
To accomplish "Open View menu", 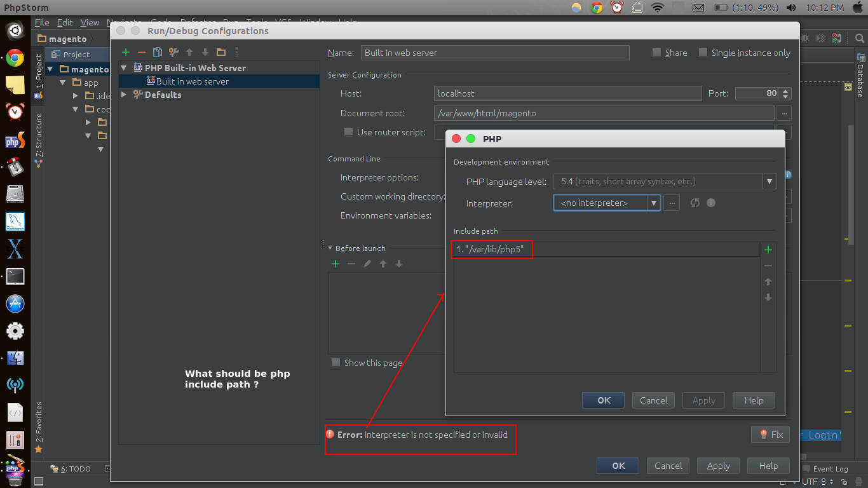I will tap(90, 22).
